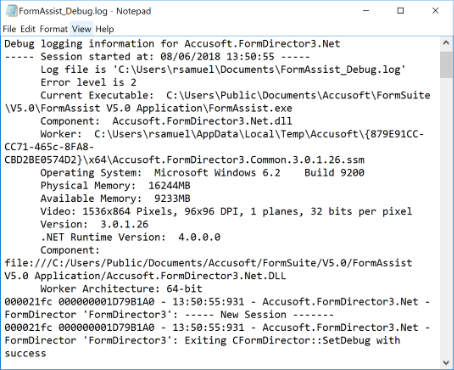The height and width of the screenshot is (370, 454).
Task: Click the 'Current Executable:' text
Action: click(97, 95)
